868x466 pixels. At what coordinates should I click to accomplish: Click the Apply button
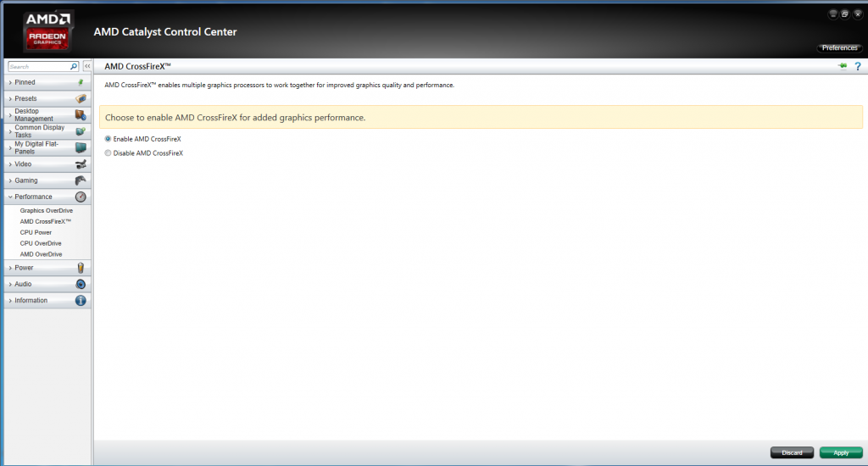point(840,452)
